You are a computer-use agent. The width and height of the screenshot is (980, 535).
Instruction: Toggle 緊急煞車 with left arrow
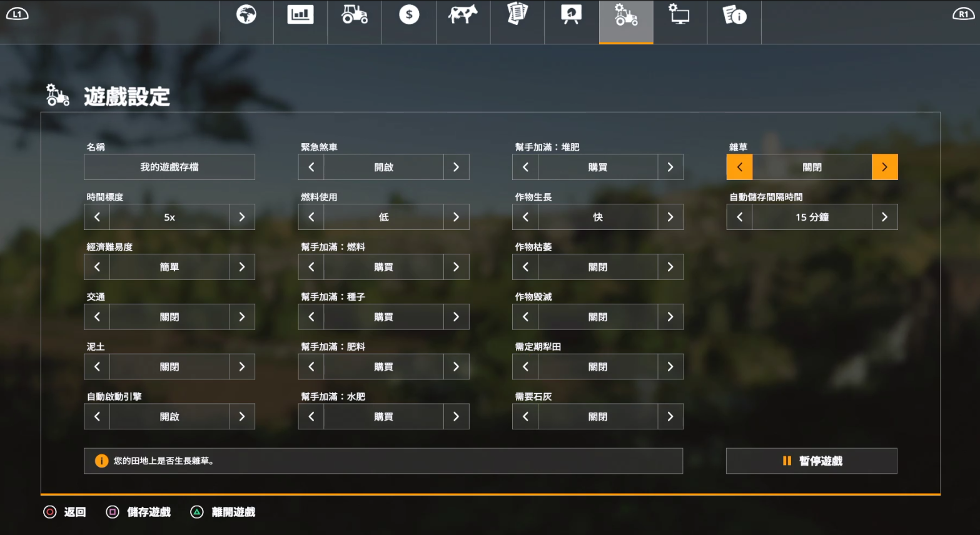[311, 167]
